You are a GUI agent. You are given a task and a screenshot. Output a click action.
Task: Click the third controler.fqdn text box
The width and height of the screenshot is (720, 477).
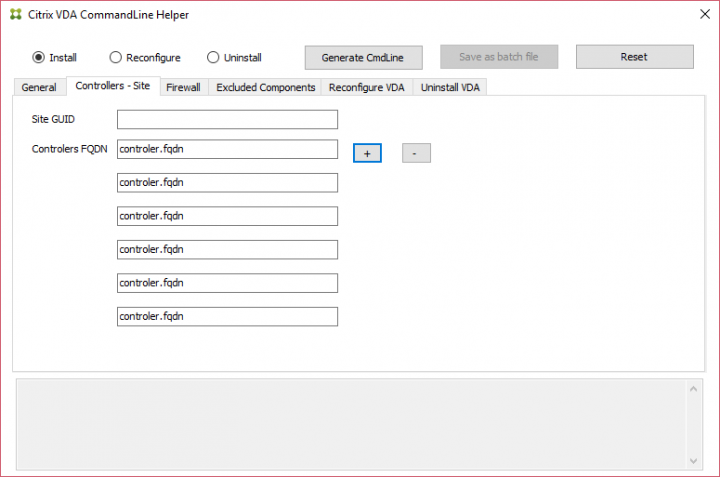pyautogui.click(x=227, y=216)
